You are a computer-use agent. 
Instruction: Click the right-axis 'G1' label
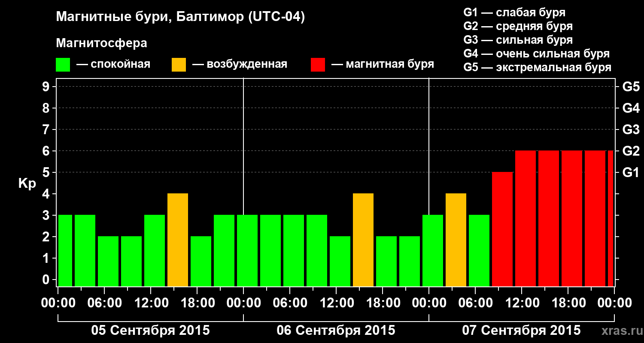pyautogui.click(x=631, y=172)
